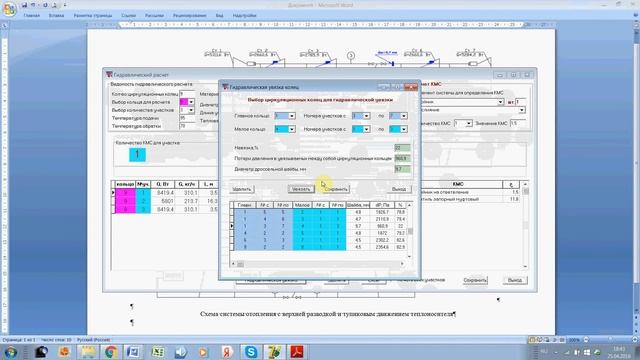Click the Главн. column header in увязка table
Image resolution: width=640 pixels, height=360 pixels.
(244, 205)
